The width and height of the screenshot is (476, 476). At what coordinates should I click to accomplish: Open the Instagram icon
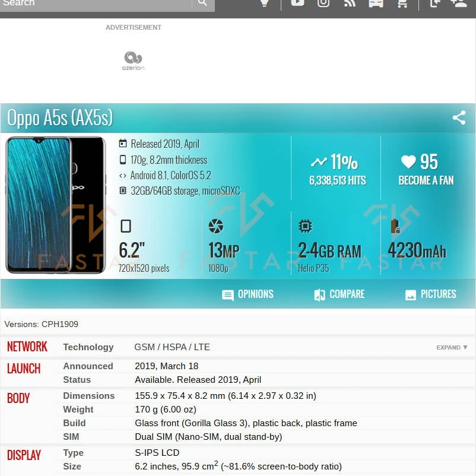pyautogui.click(x=323, y=3)
